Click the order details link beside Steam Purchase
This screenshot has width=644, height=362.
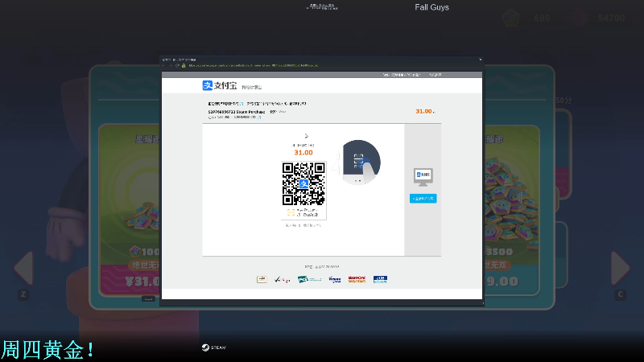pyautogui.click(x=278, y=112)
